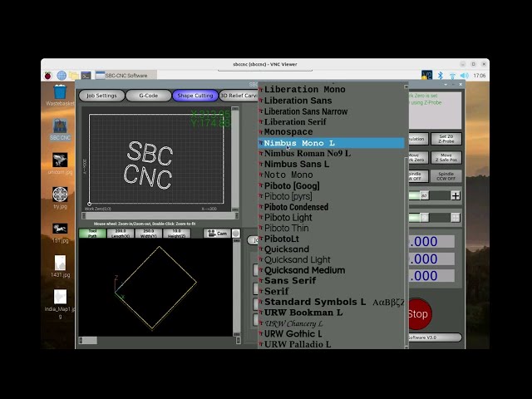Choose URW Bookman L font
This screenshot has height=399, width=532.
(331, 313)
